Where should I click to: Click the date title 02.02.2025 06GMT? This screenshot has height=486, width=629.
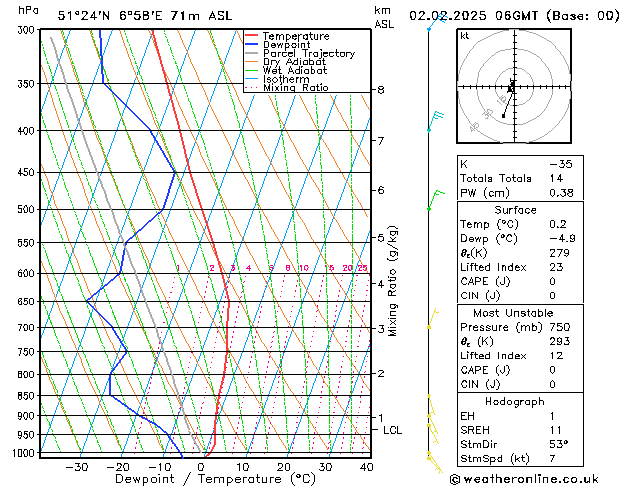514,15
